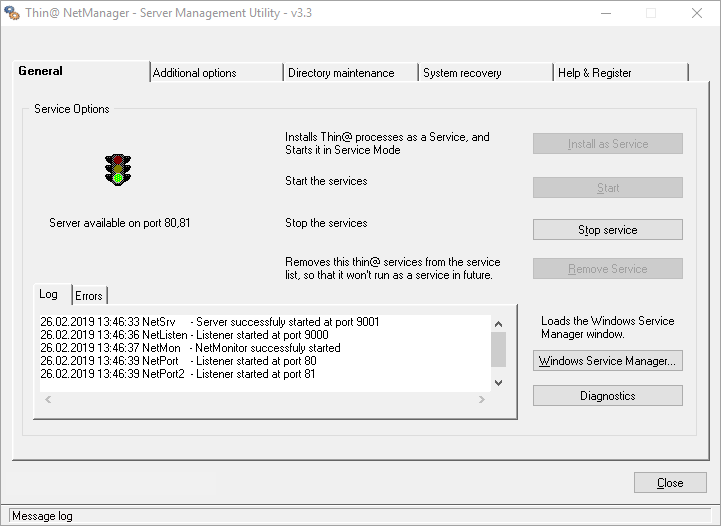This screenshot has height=526, width=721.
Task: Open the Help & Register tab
Action: click(x=620, y=73)
